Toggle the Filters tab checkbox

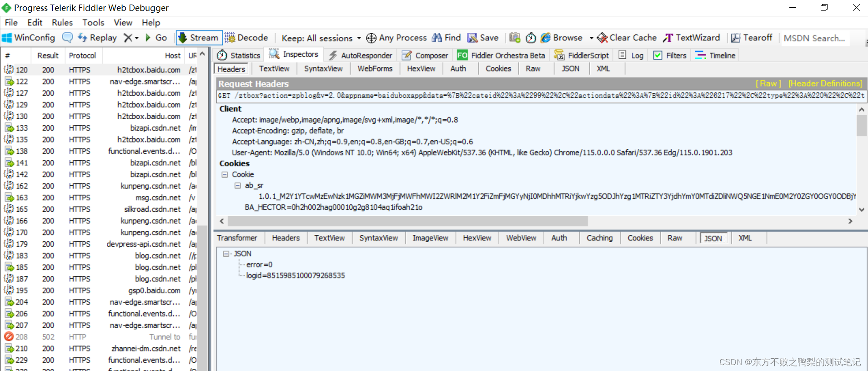click(x=657, y=55)
